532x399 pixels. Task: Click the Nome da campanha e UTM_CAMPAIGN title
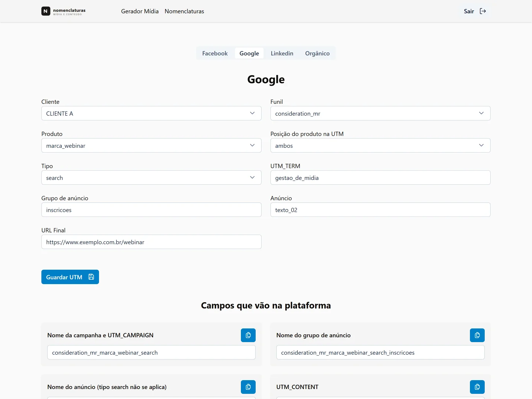pyautogui.click(x=100, y=335)
